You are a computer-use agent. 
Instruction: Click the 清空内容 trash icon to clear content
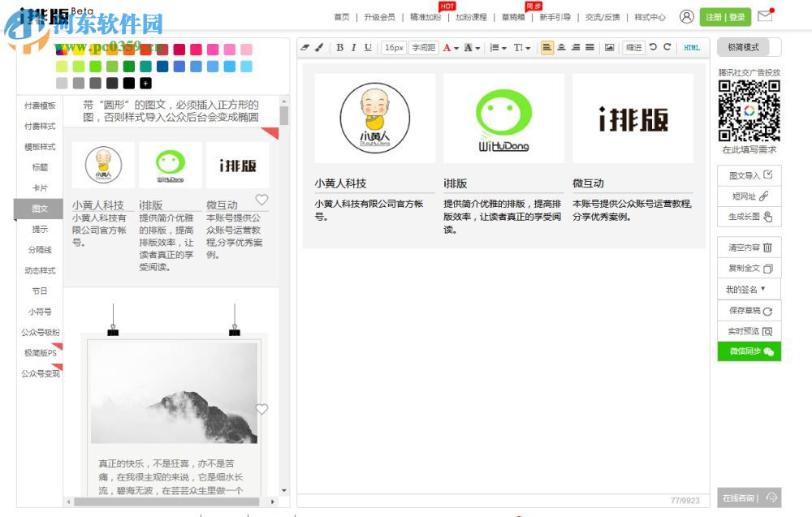pos(768,248)
